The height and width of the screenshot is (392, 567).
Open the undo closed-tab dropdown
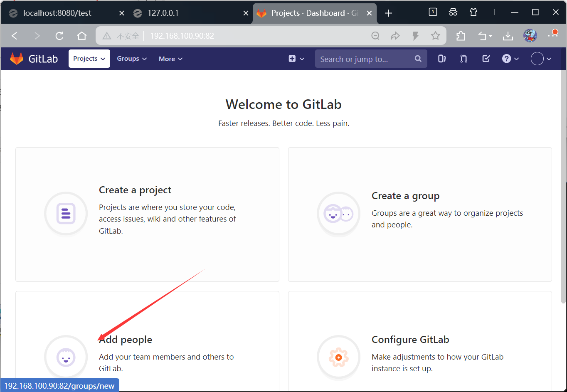[485, 36]
